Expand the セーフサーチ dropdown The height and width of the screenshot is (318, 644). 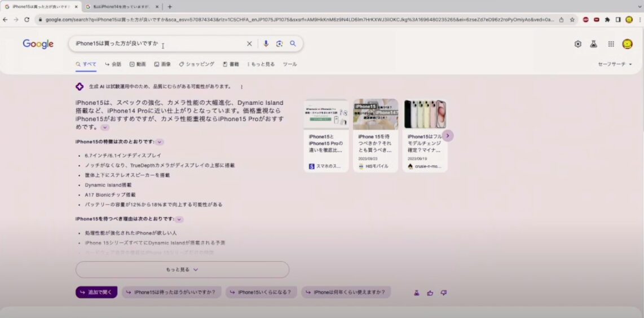pos(615,64)
